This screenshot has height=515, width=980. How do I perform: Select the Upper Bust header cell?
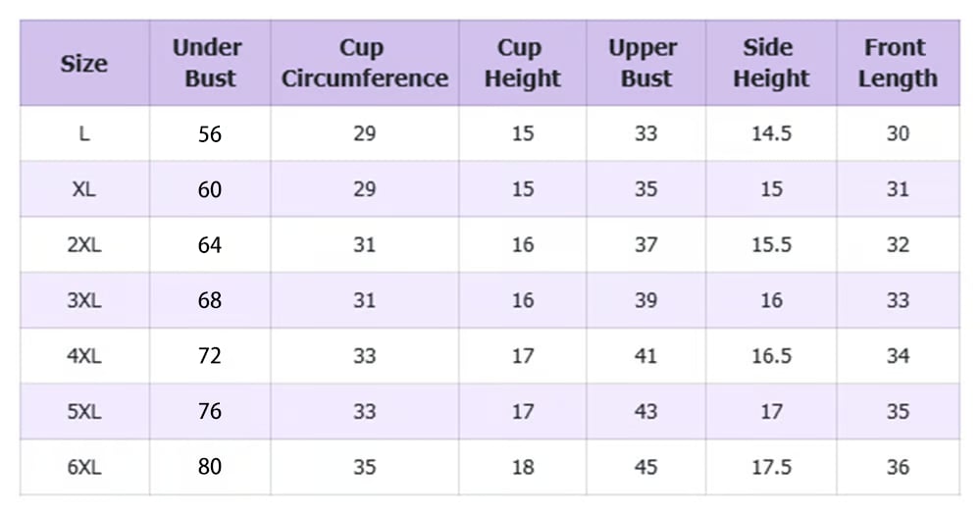point(645,63)
